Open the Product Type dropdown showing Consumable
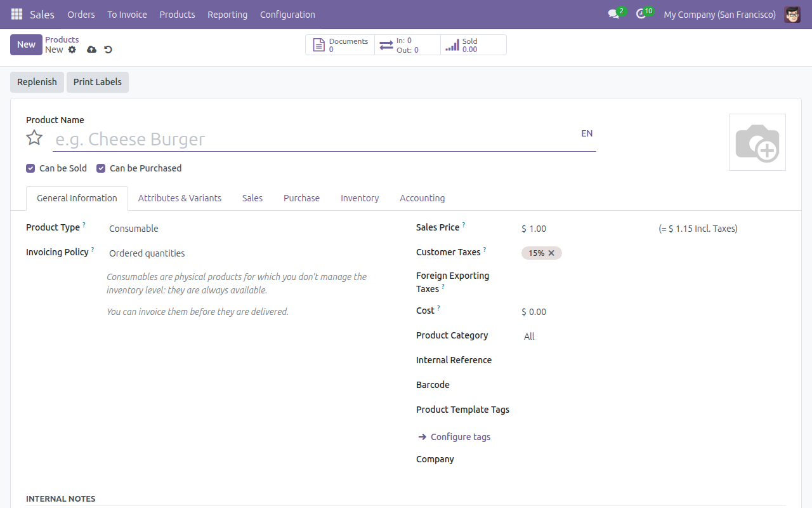 247,229
